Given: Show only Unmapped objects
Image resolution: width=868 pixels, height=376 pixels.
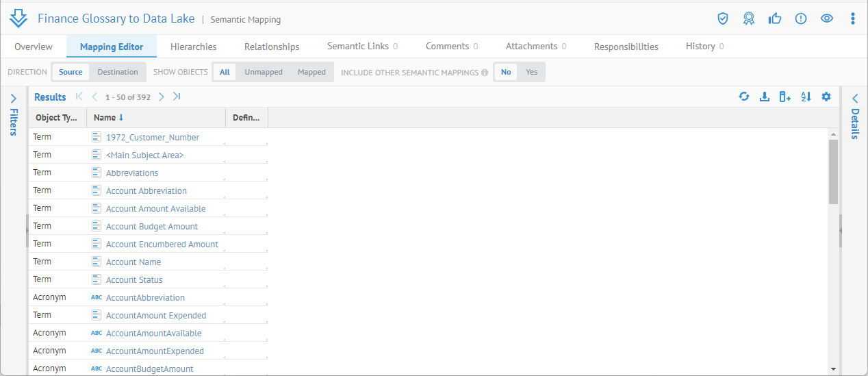Looking at the screenshot, I should pyautogui.click(x=264, y=72).
